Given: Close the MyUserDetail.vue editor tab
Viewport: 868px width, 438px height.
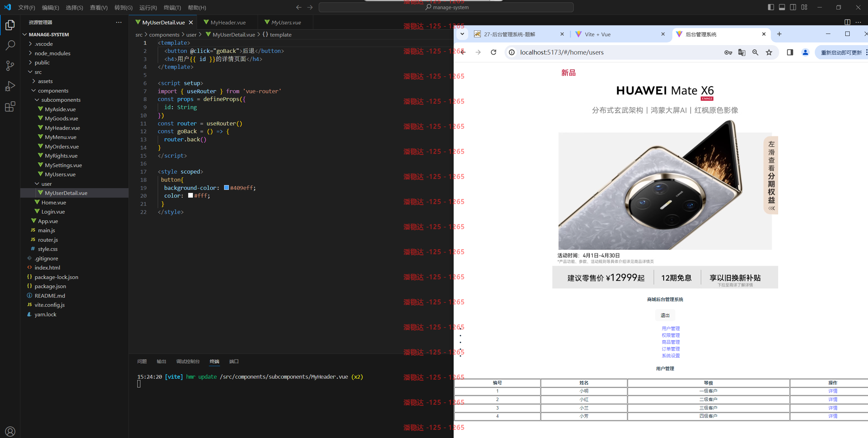Looking at the screenshot, I should pos(191,22).
